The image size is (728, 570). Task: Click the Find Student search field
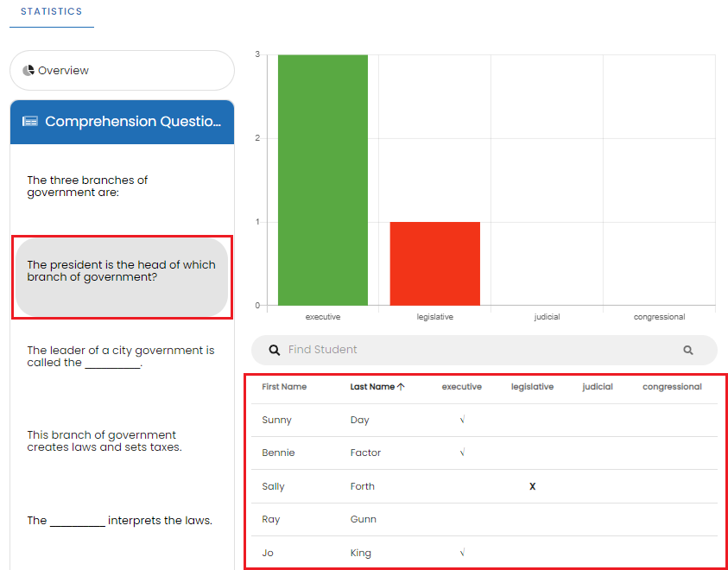pos(484,350)
